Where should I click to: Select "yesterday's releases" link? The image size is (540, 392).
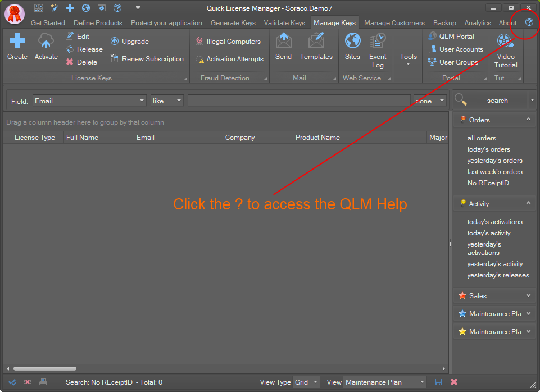coord(498,275)
